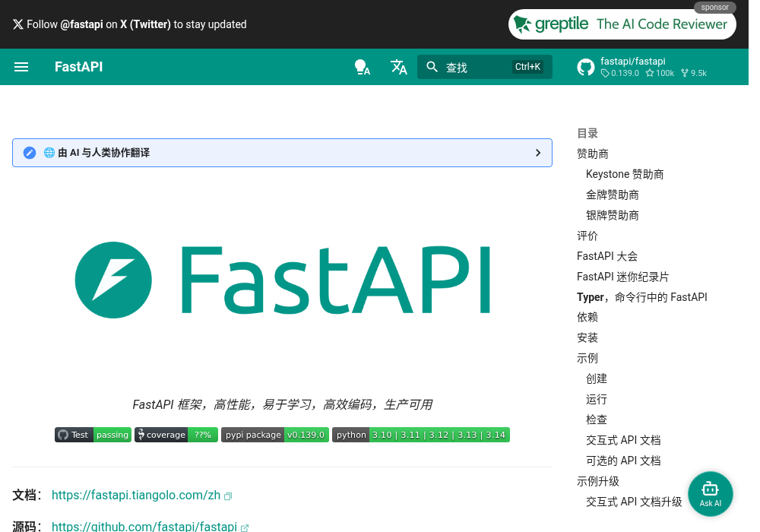Toggle the light/dark theme icon
This screenshot has width=760, height=532.
362,67
